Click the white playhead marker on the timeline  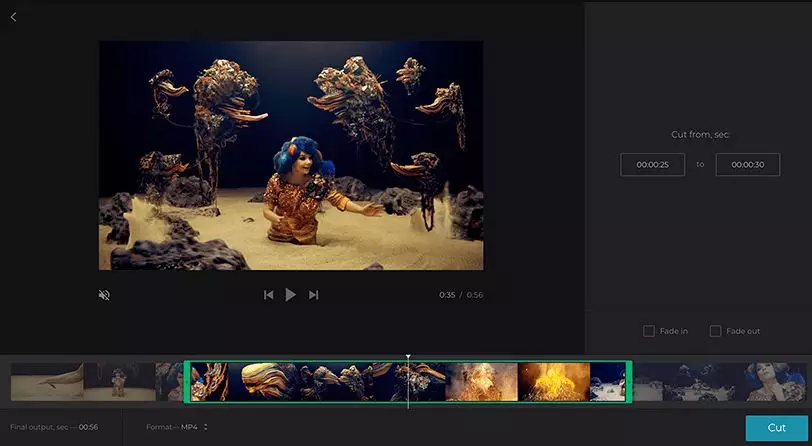coord(408,358)
